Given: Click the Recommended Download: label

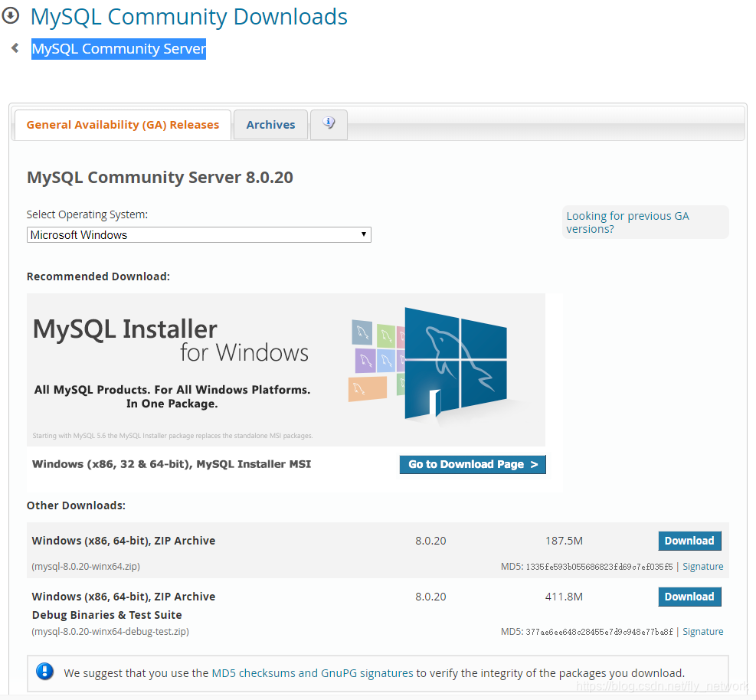Looking at the screenshot, I should pyautogui.click(x=98, y=276).
